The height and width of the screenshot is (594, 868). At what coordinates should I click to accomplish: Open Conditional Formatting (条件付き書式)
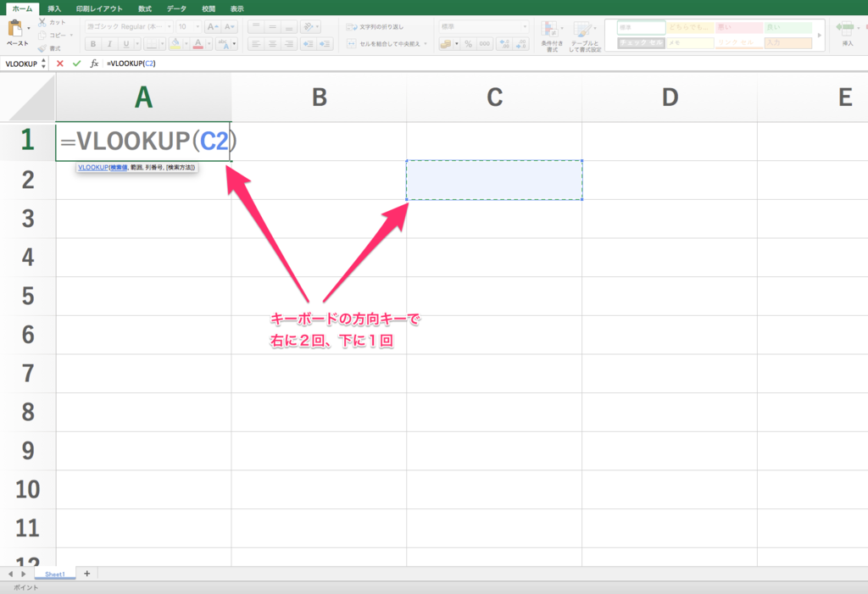click(551, 36)
